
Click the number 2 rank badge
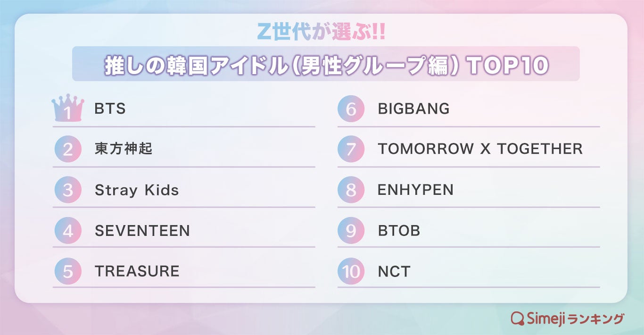click(x=68, y=150)
